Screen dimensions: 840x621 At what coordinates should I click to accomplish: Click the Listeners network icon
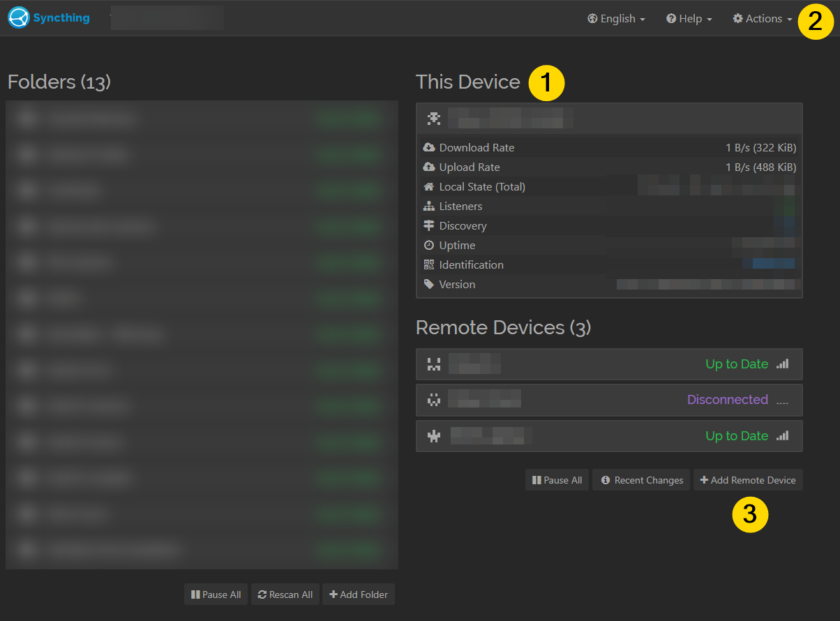(429, 207)
